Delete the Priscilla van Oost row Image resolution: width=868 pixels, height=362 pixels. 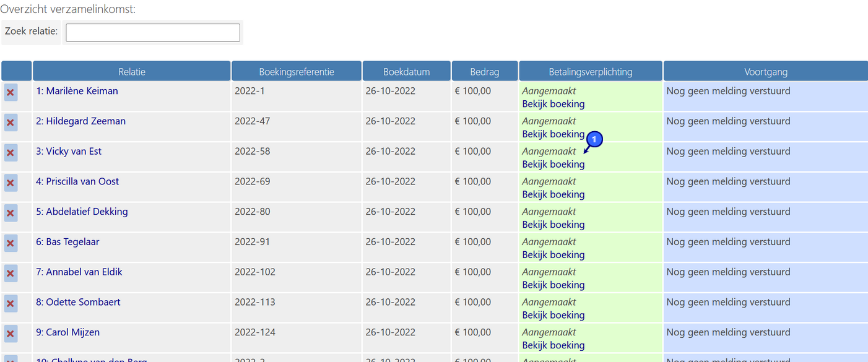(11, 183)
